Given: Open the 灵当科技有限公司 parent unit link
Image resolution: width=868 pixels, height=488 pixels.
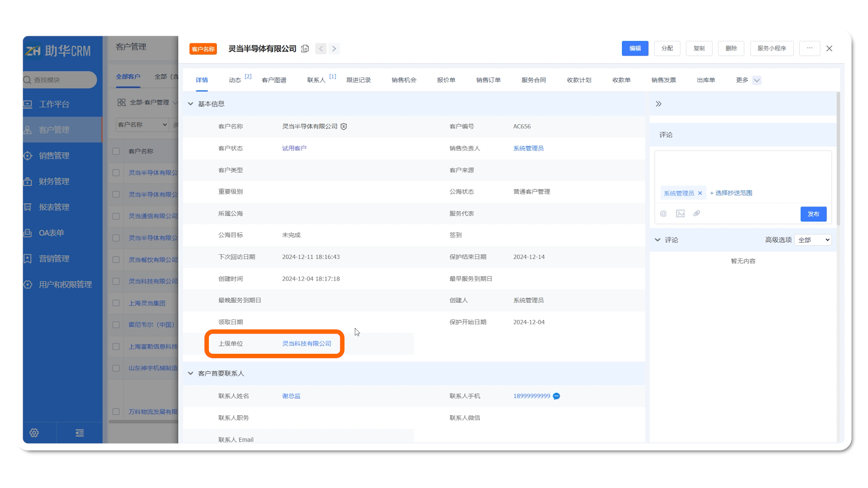Looking at the screenshot, I should [x=307, y=344].
